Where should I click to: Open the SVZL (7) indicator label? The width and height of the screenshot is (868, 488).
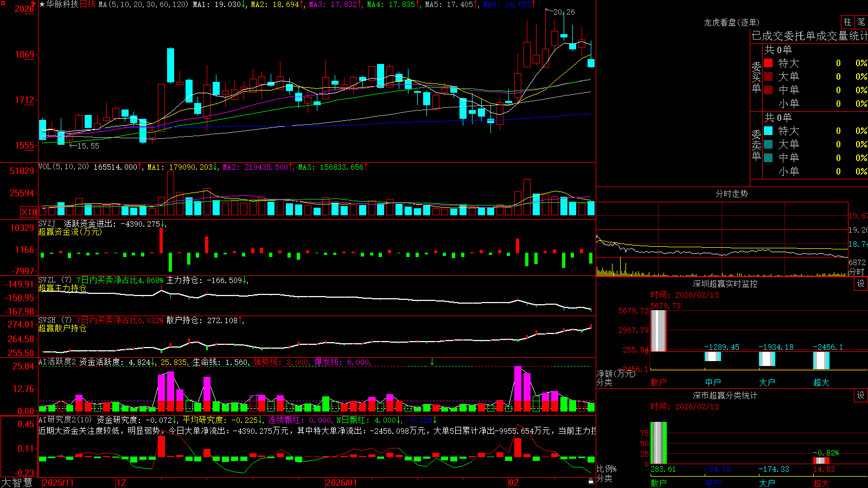tap(55, 280)
